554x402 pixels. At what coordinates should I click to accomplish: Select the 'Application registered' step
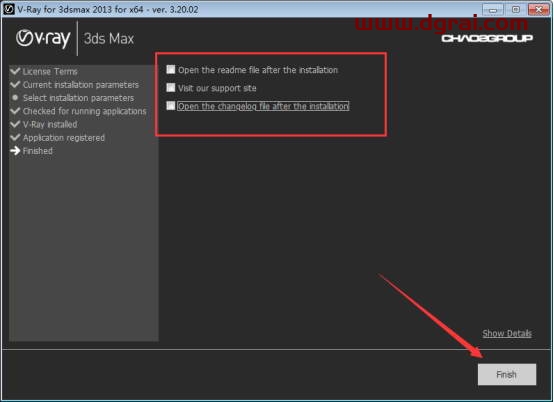click(64, 138)
